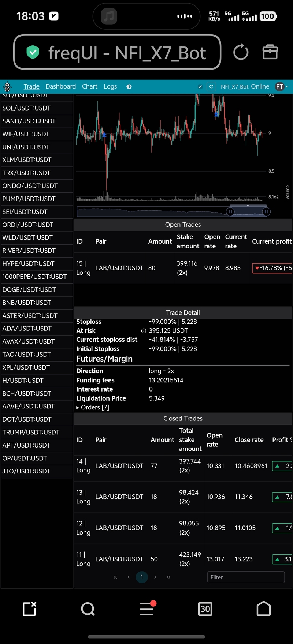The image size is (293, 644).
Task: Select the 1000PEPE/USDT:USDT pair
Action: [x=37, y=277]
